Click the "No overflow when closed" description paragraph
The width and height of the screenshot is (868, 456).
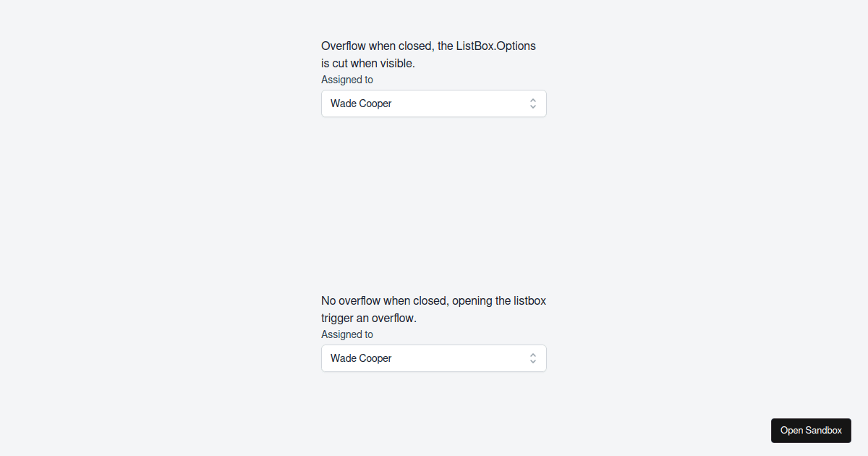point(433,309)
